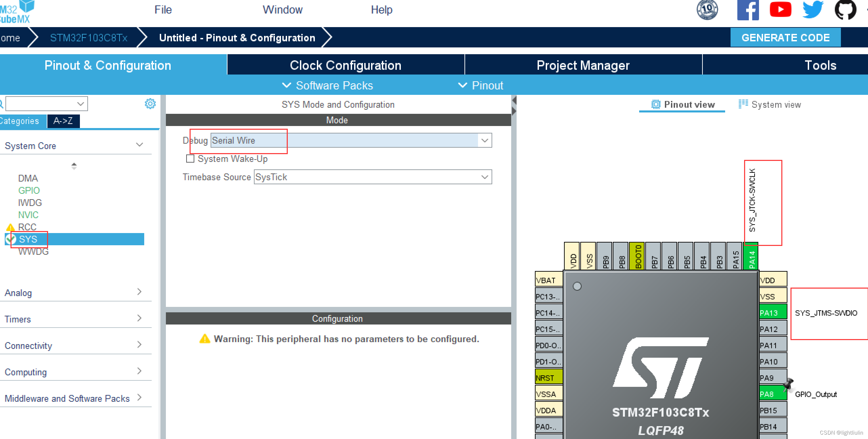Click the 10-year anniversary badge icon
The height and width of the screenshot is (439, 868).
coord(707,10)
